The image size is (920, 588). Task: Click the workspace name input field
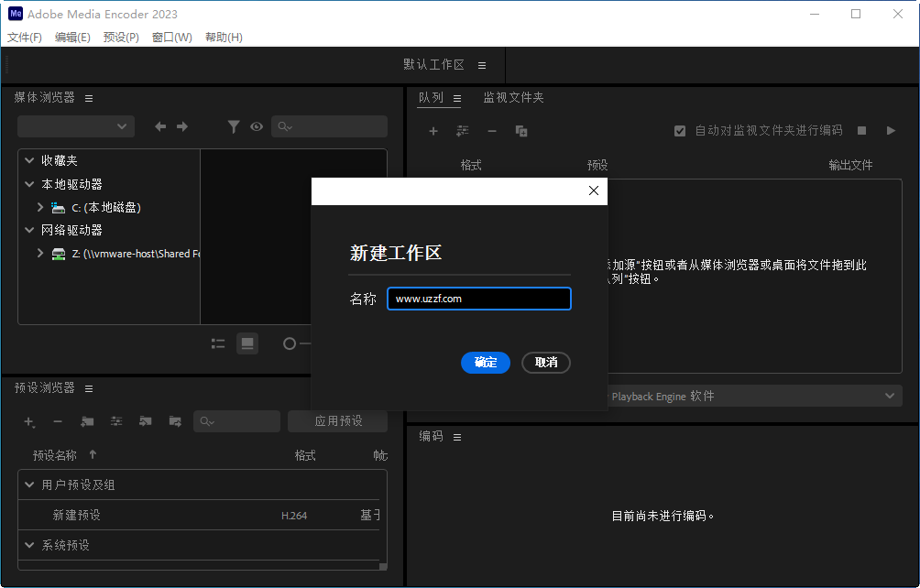(x=478, y=299)
